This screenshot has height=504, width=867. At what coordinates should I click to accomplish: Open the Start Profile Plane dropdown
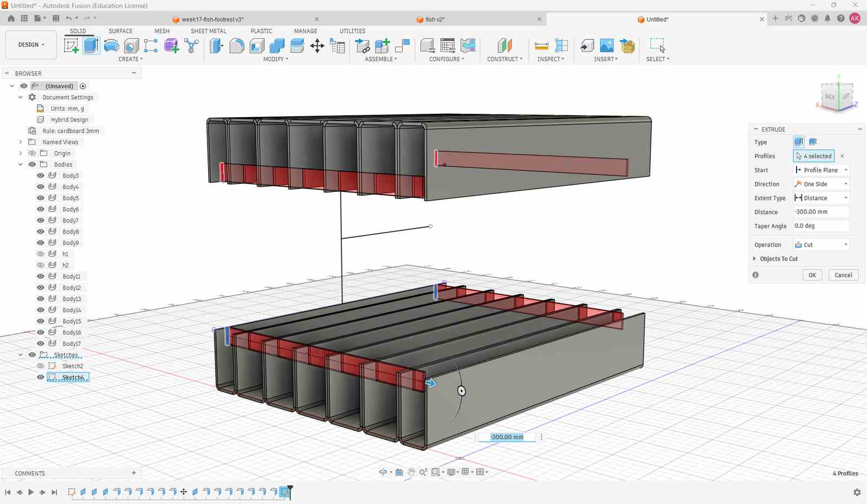click(x=821, y=170)
